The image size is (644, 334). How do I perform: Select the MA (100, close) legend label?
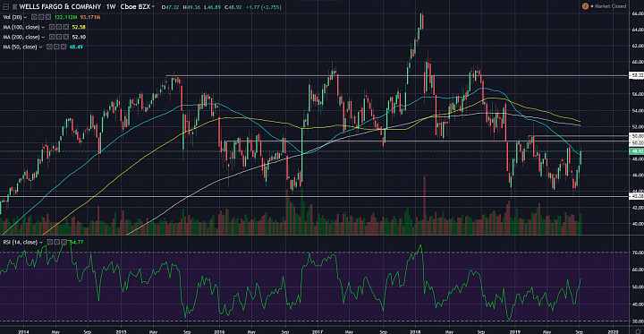pyautogui.click(x=21, y=27)
